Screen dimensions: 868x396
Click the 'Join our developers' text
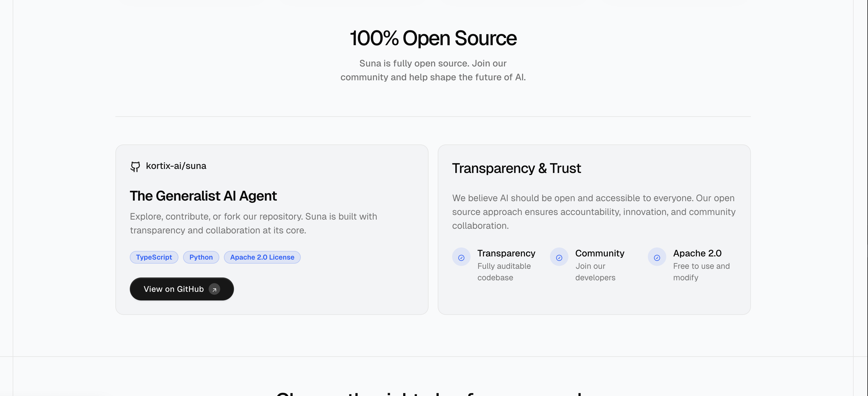point(595,272)
